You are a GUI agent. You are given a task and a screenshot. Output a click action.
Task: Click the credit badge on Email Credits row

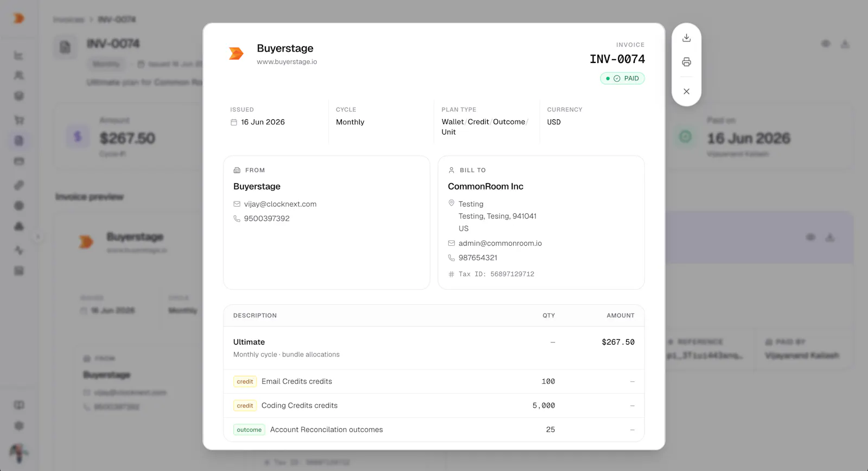coord(245,381)
